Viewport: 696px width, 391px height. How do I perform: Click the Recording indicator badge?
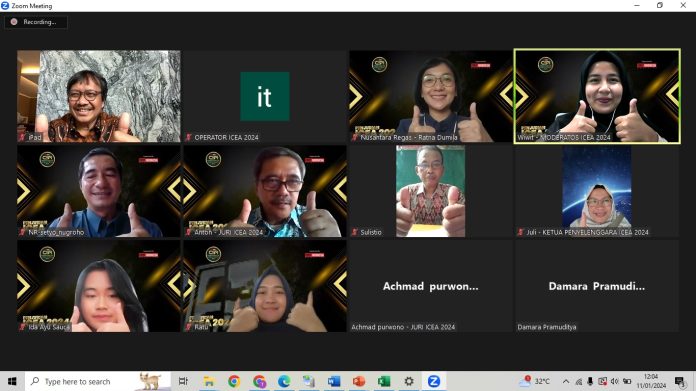tap(36, 22)
